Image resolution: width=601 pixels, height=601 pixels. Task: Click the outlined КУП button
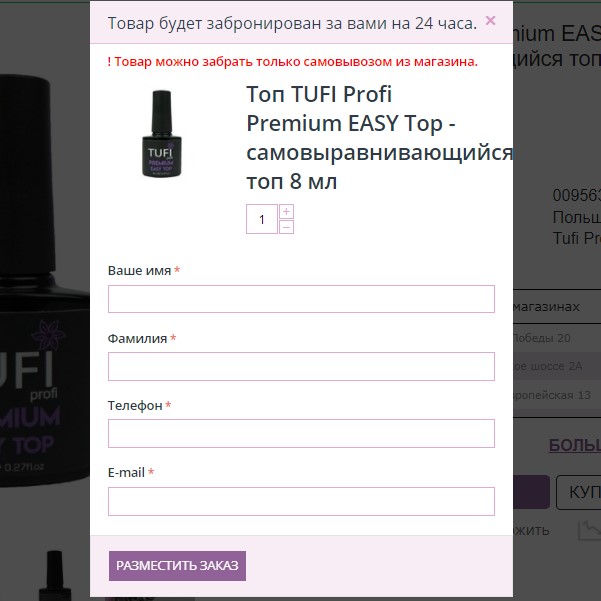tap(578, 492)
